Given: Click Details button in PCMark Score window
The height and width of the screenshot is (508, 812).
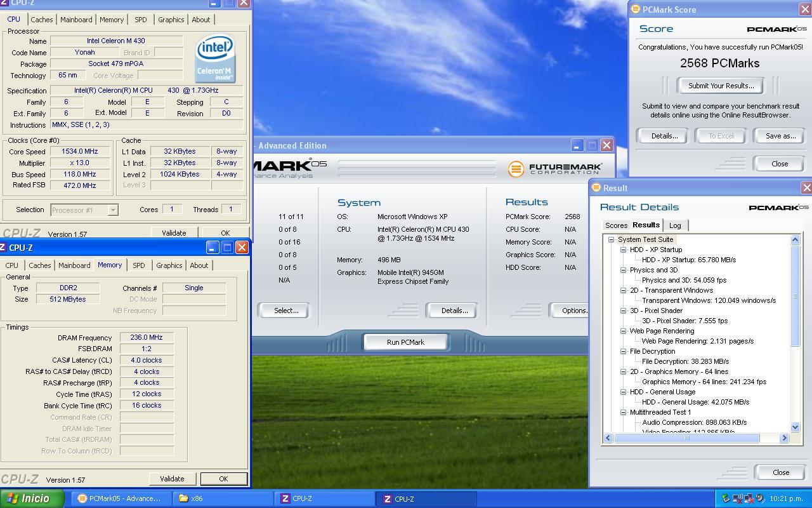Looking at the screenshot, I should pyautogui.click(x=664, y=136).
